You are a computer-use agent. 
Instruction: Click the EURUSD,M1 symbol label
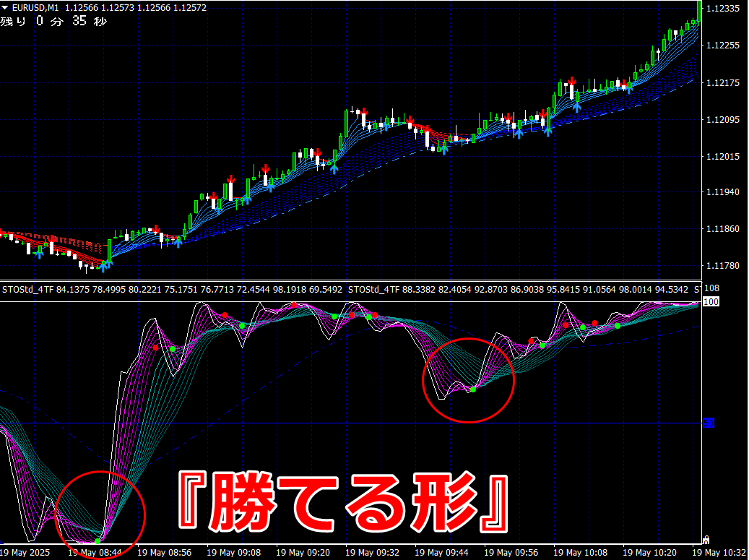37,8
